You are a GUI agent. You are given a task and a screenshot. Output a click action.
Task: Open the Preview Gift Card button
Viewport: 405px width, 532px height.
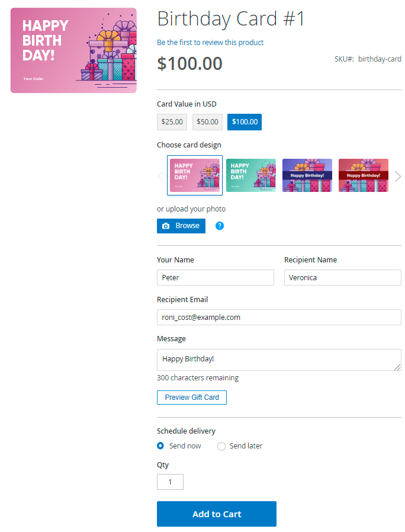192,398
